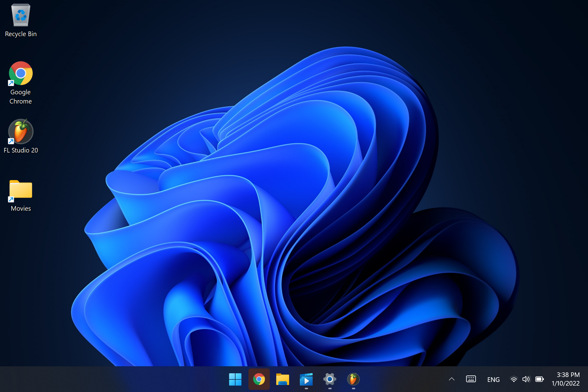This screenshot has width=588, height=392.
Task: Open the Windows Start menu
Action: click(x=235, y=379)
